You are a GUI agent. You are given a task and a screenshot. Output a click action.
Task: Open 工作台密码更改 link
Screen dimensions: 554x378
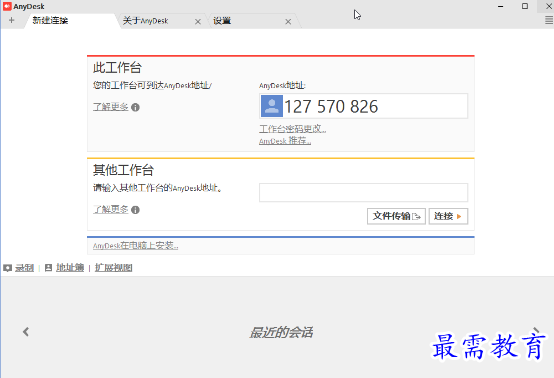[x=293, y=129]
